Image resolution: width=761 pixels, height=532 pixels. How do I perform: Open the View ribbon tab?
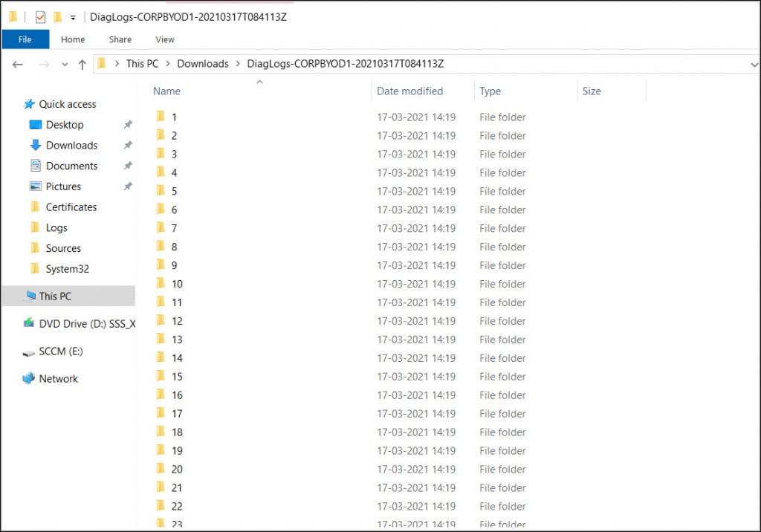[x=165, y=39]
